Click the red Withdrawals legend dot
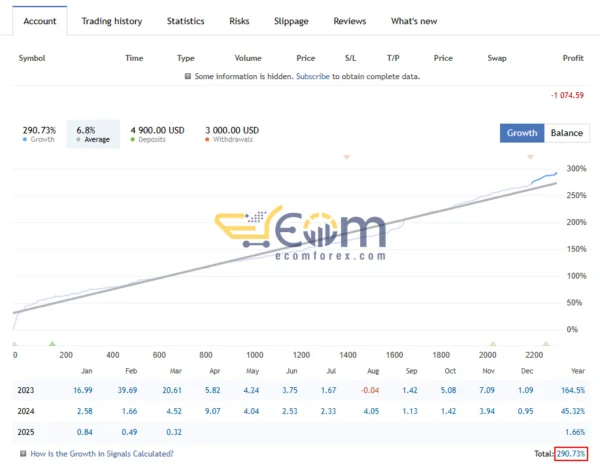 207,140
